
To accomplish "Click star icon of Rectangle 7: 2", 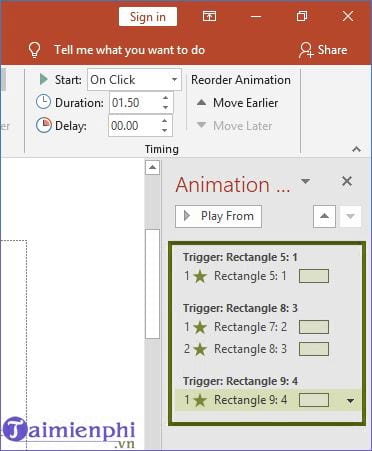I will 200,327.
